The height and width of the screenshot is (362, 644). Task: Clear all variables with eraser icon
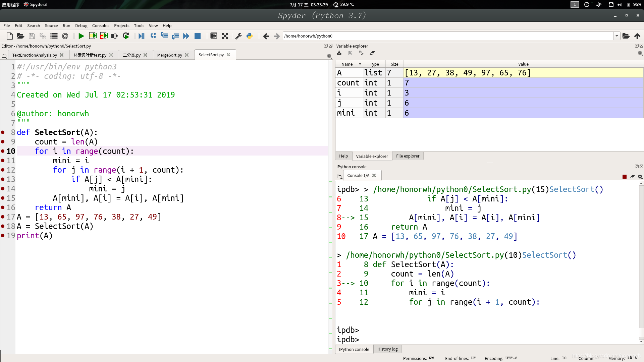pyautogui.click(x=372, y=53)
